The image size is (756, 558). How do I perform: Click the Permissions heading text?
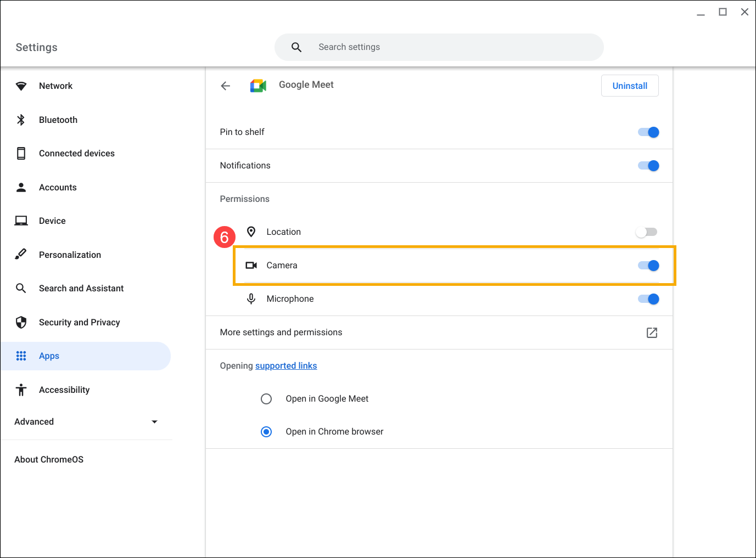pyautogui.click(x=245, y=199)
